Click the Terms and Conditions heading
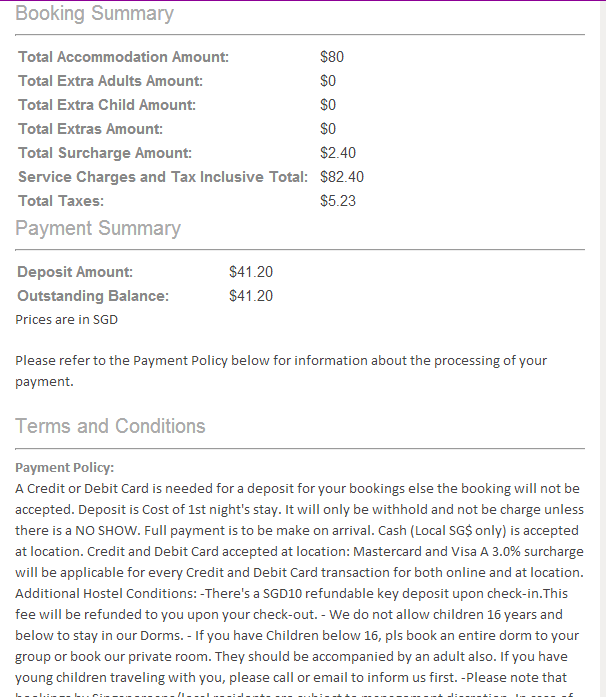Viewport: 606px width, 697px height. [110, 426]
